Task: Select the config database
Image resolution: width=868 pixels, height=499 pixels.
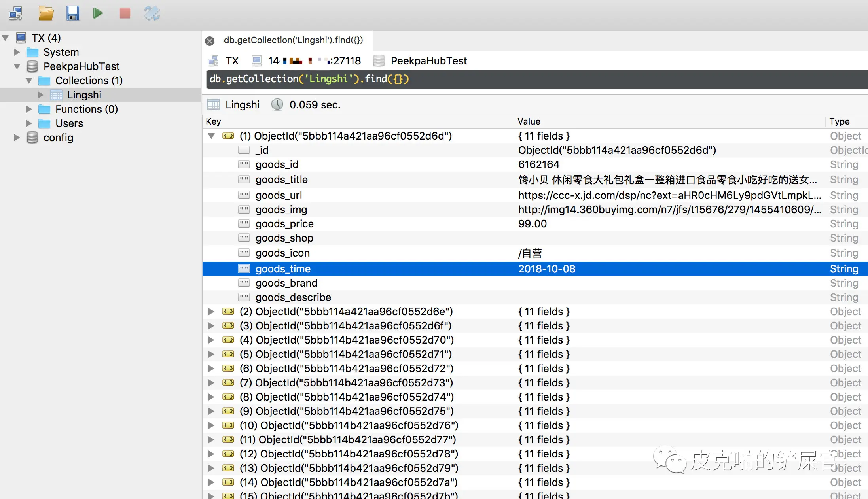Action: point(58,138)
